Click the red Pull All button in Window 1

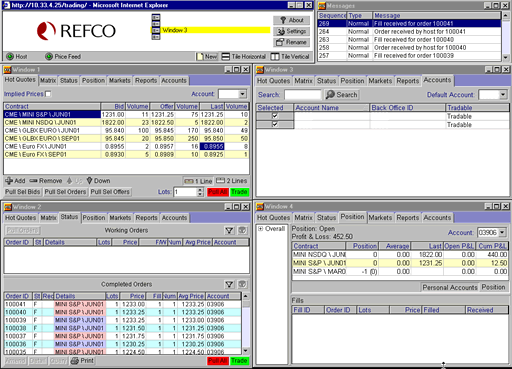(218, 192)
